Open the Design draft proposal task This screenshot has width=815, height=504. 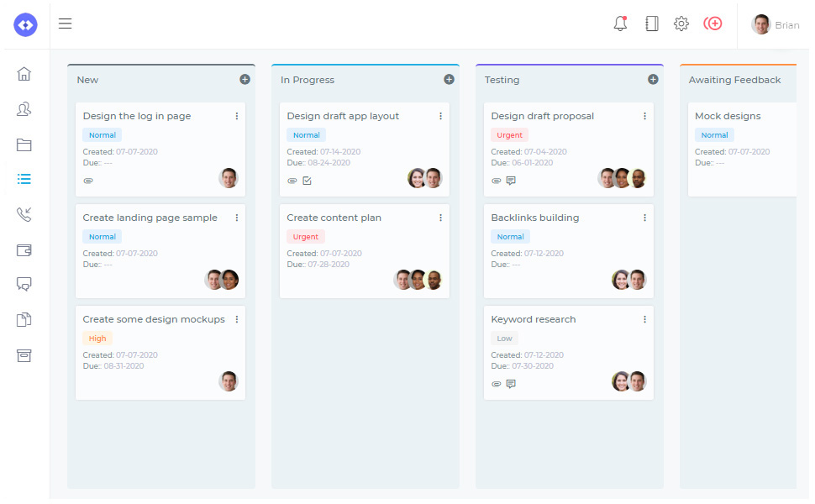pos(543,116)
